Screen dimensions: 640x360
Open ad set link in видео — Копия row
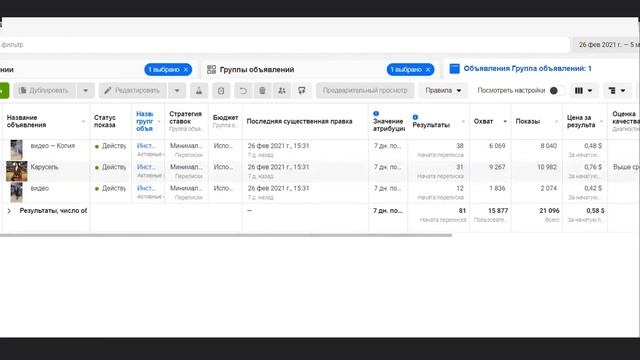tap(146, 146)
